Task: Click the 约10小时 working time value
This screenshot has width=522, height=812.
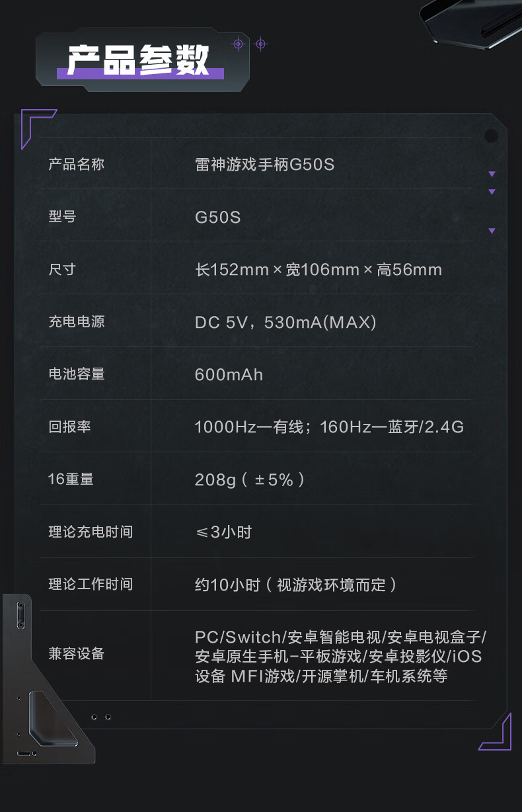Action: [x=295, y=585]
